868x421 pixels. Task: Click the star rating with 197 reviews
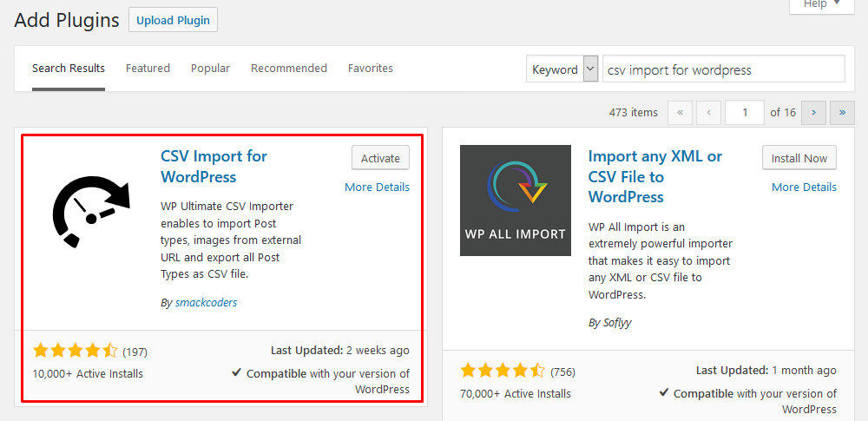(x=75, y=351)
